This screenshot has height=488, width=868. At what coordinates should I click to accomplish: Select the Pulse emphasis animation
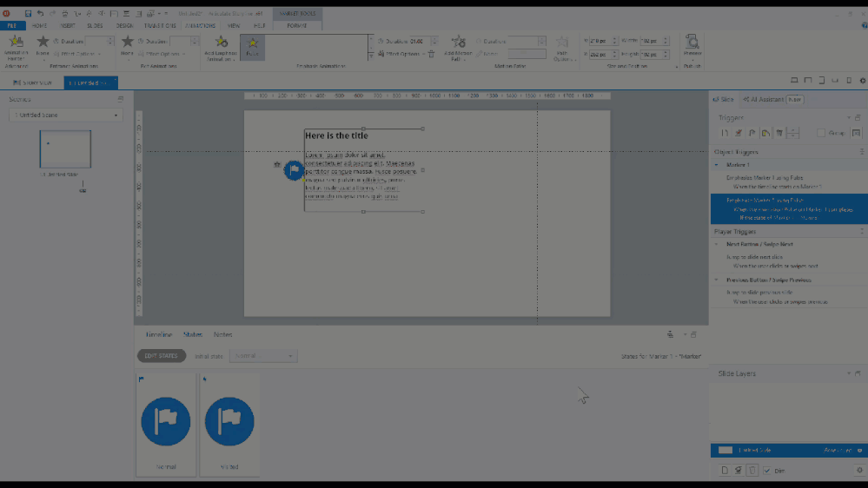253,47
